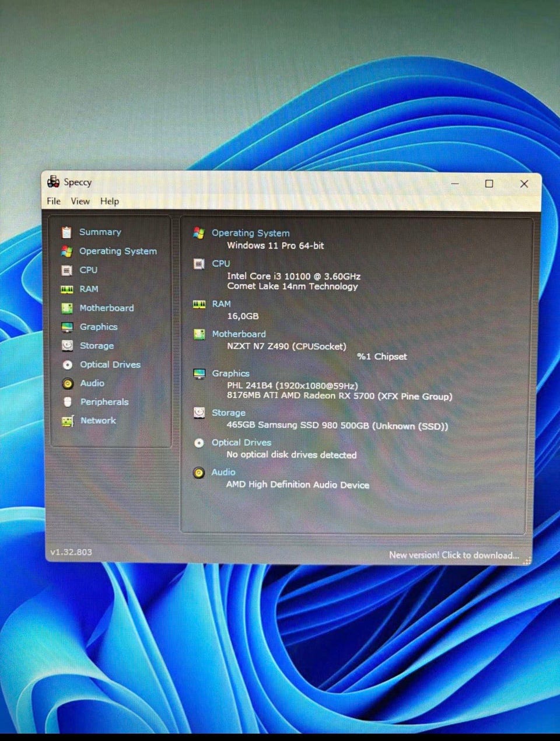Select the Motherboard icon in sidebar
The image size is (560, 741).
click(67, 308)
